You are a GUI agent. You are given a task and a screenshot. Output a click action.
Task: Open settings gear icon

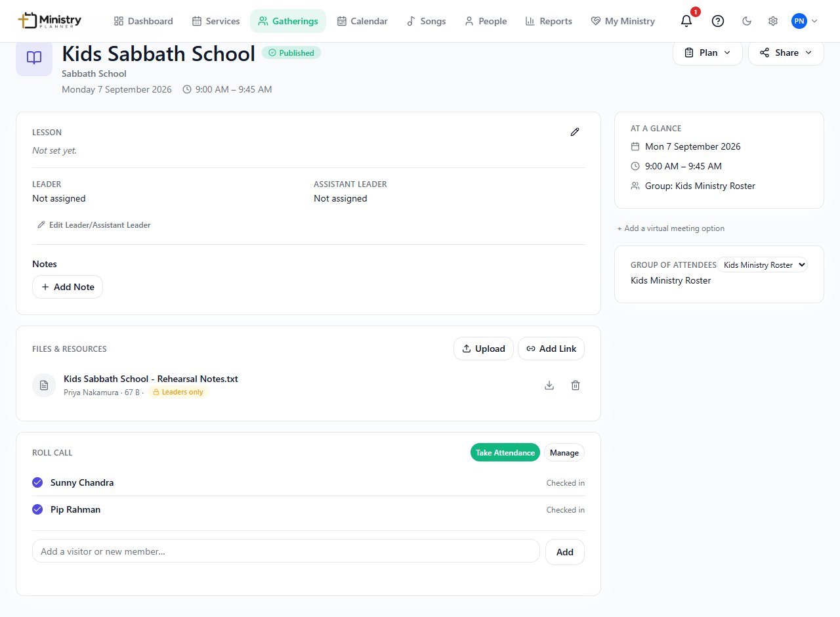coord(773,21)
